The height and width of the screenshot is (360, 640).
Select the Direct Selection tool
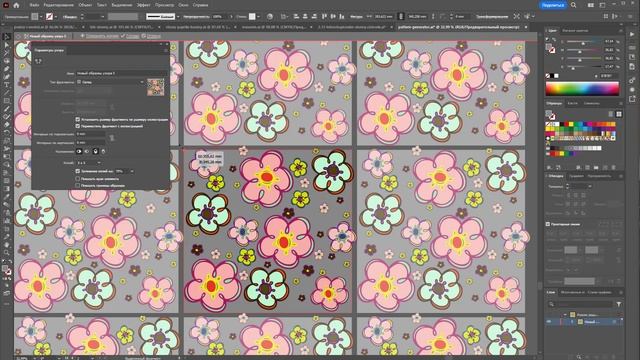click(7, 45)
